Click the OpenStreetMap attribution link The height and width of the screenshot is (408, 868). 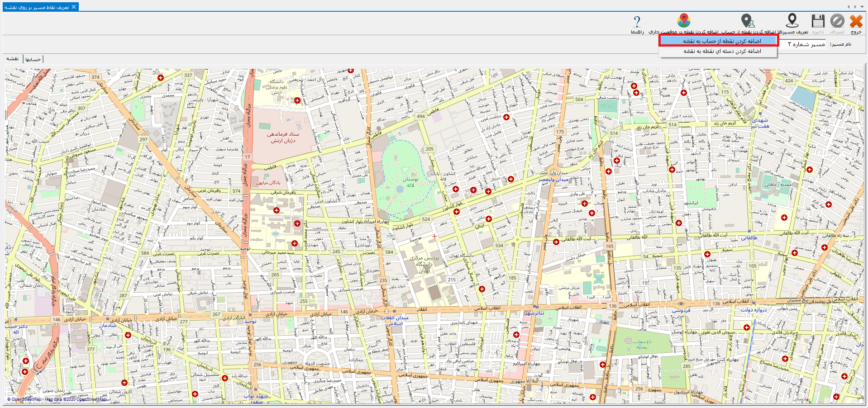coord(24,399)
